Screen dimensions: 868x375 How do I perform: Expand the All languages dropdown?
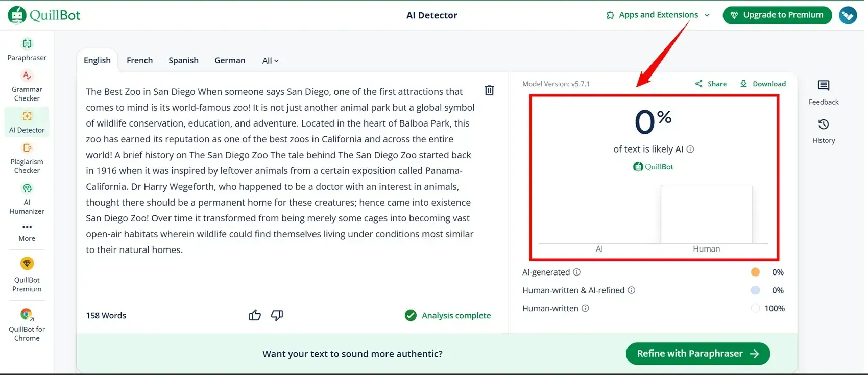(270, 61)
